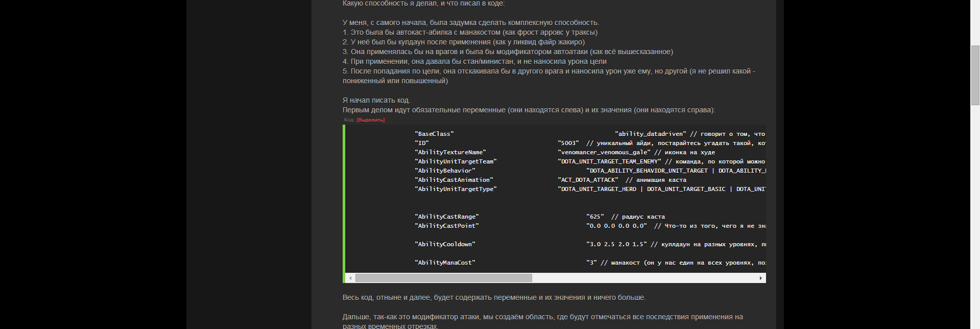Click the "AbilityCastAnimation" key
The width and height of the screenshot is (980, 329).
click(454, 180)
